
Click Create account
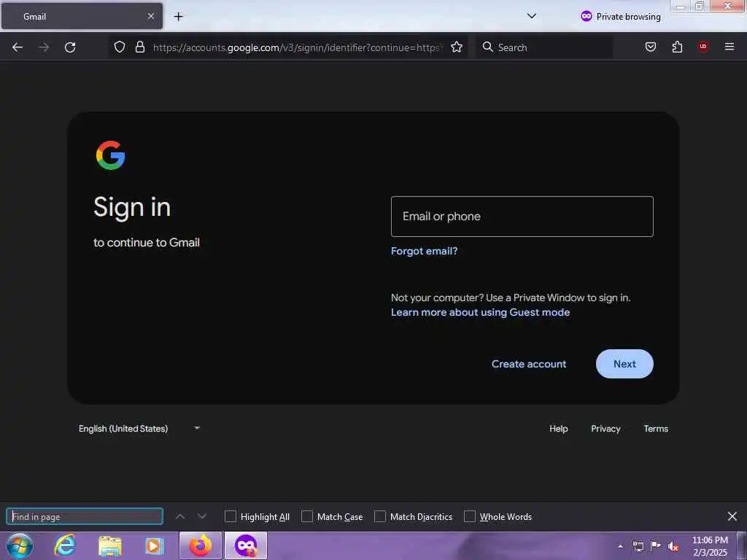point(529,364)
